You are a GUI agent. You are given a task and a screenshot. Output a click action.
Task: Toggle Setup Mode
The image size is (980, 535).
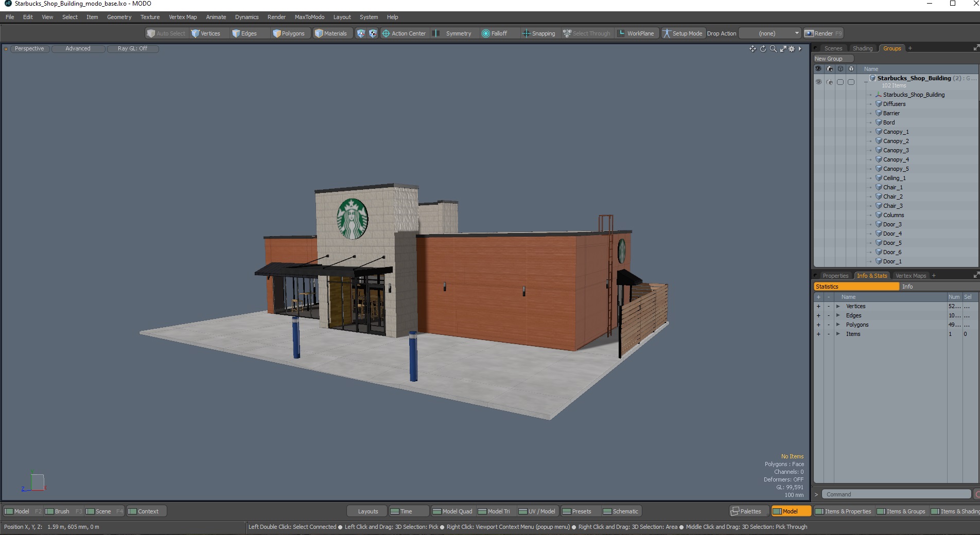point(682,33)
